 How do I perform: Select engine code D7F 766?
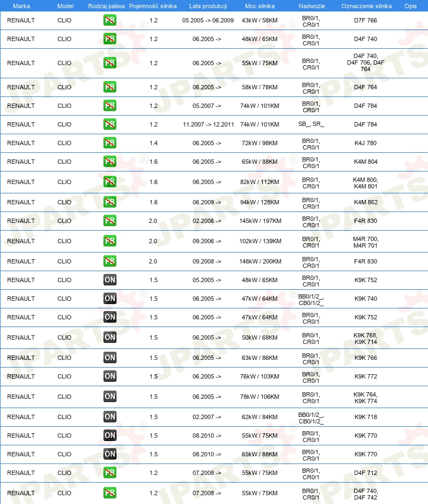coord(366,20)
